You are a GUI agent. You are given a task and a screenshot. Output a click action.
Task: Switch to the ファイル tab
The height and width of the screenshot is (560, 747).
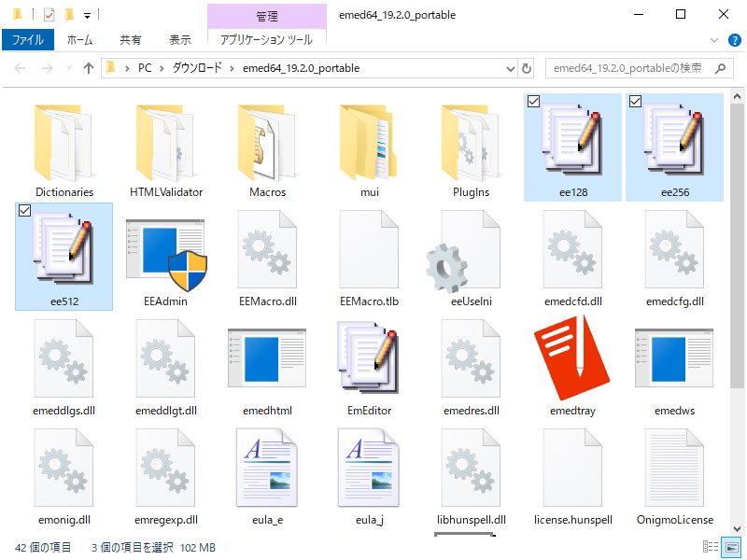click(x=27, y=39)
